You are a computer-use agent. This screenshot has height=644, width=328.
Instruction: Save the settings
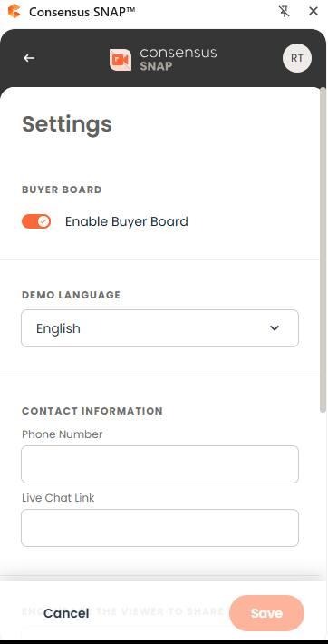266,613
